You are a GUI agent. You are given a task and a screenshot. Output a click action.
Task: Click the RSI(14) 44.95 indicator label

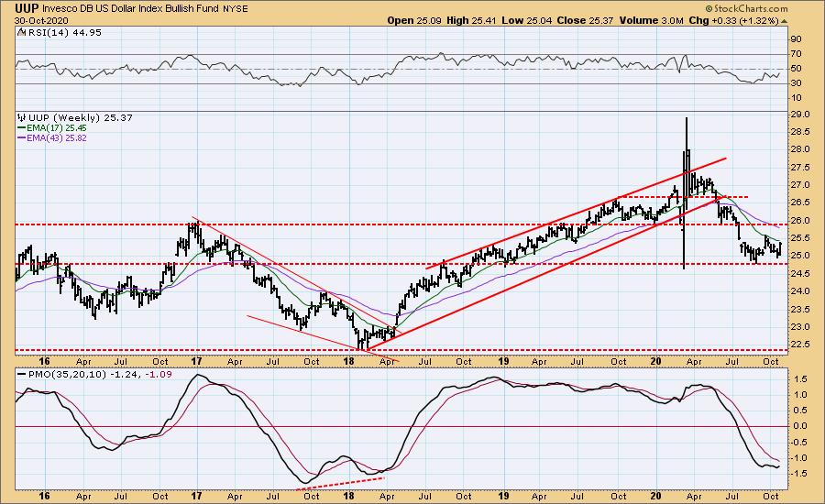[x=65, y=32]
